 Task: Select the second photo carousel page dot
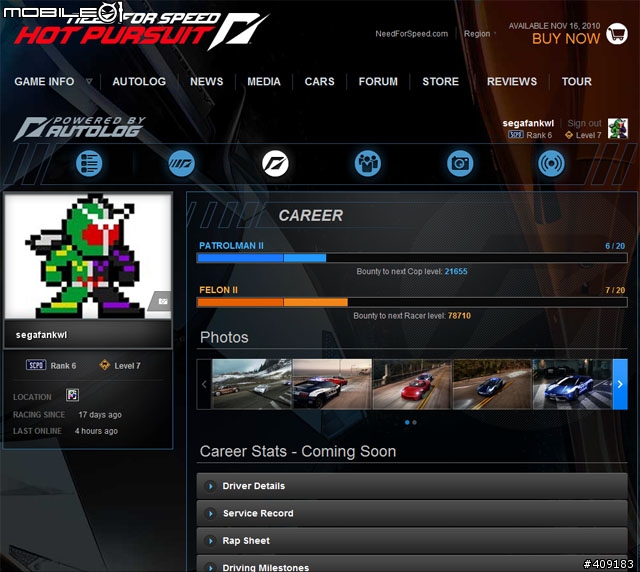tap(414, 423)
